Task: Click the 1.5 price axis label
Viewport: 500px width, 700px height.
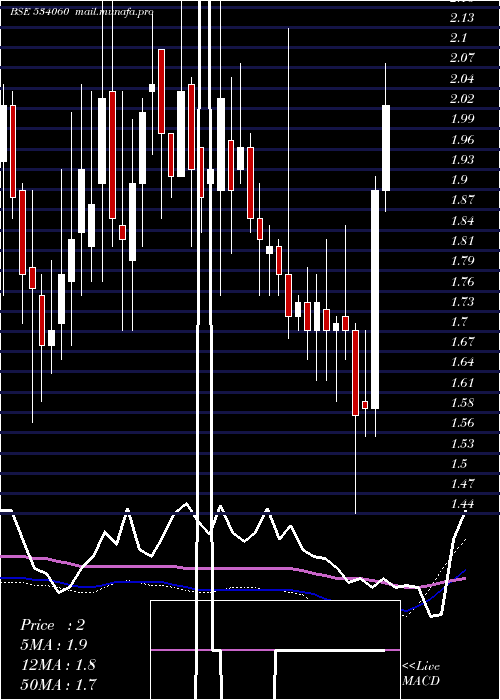Action: tap(459, 464)
